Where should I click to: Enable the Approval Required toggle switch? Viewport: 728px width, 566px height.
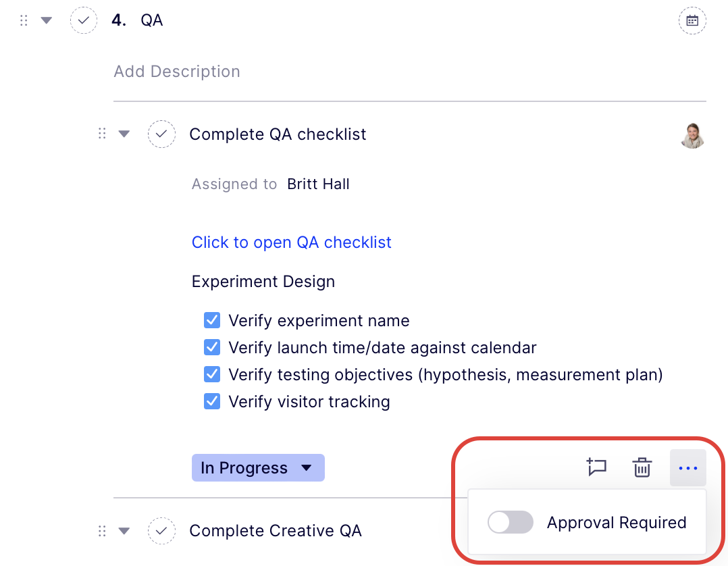pyautogui.click(x=511, y=521)
